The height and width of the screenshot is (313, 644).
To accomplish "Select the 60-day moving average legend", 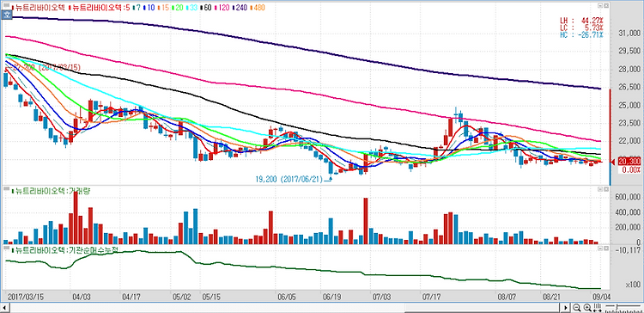I will pos(206,8).
